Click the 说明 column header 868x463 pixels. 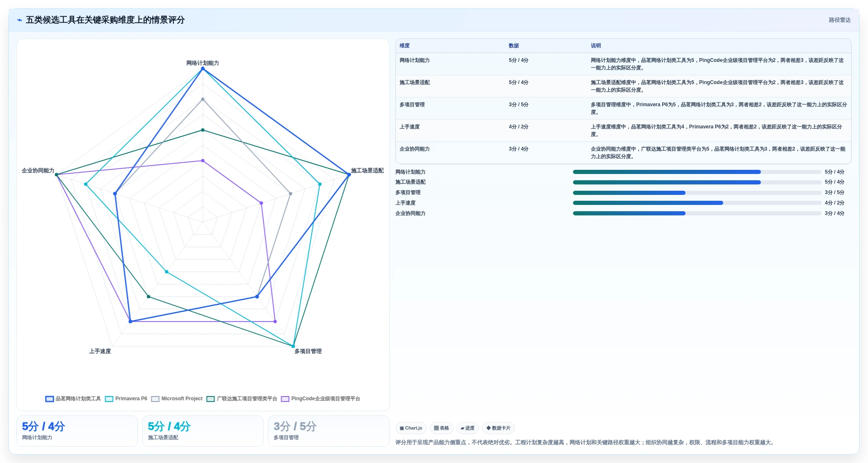[x=596, y=46]
